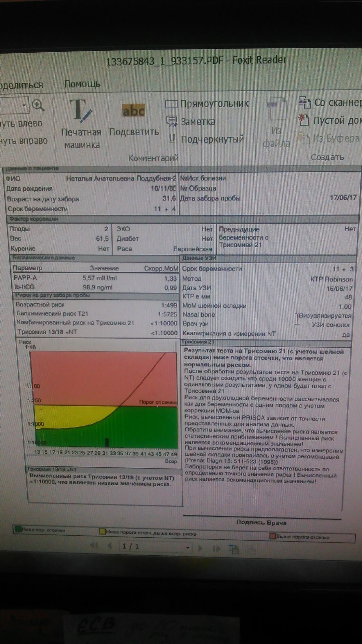The height and width of the screenshot is (644, 362).
Task: Click the Биохимический риск T21 value 1:5725
Action: click(x=167, y=314)
